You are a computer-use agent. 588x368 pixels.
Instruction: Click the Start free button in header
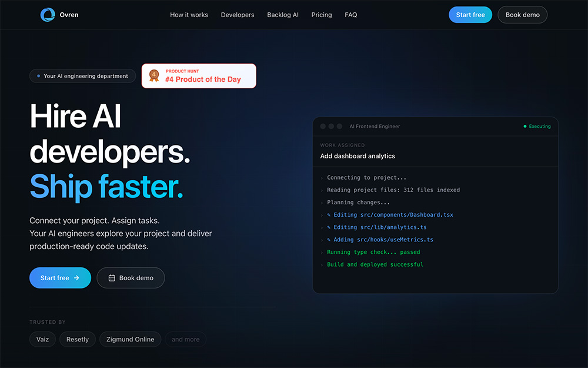click(470, 15)
